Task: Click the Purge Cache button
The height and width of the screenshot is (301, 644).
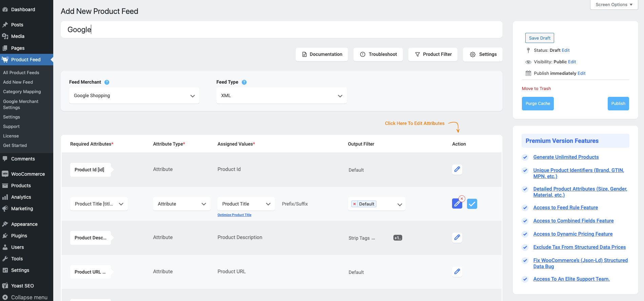Action: [538, 104]
